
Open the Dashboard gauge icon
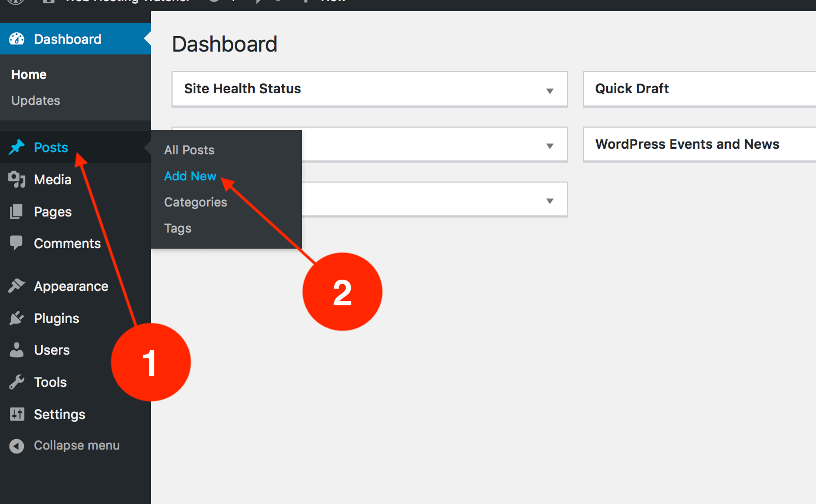click(x=17, y=38)
